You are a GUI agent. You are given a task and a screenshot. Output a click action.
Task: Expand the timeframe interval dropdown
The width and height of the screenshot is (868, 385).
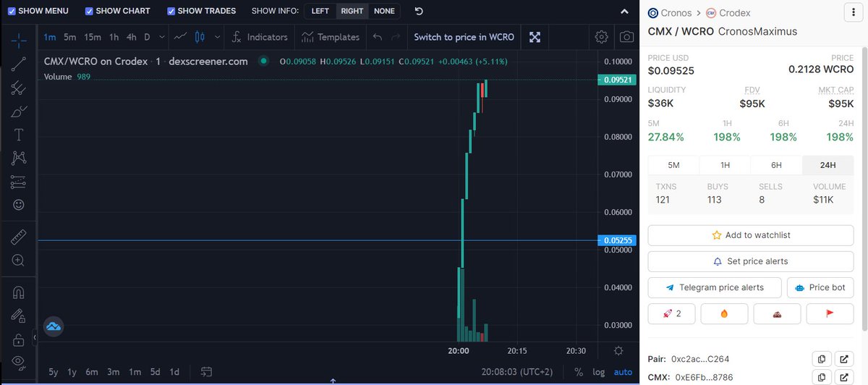(x=161, y=37)
